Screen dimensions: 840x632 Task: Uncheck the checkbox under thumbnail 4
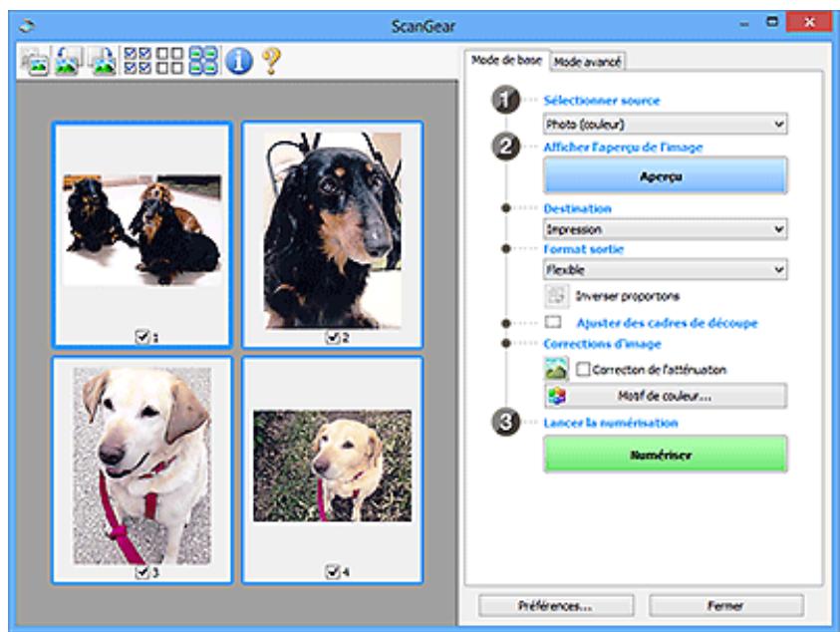[328, 571]
